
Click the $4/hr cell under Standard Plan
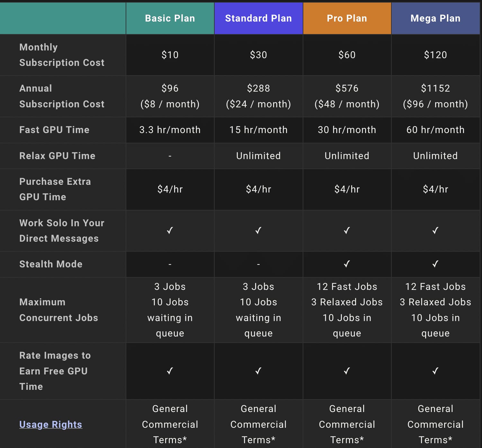pyautogui.click(x=259, y=189)
